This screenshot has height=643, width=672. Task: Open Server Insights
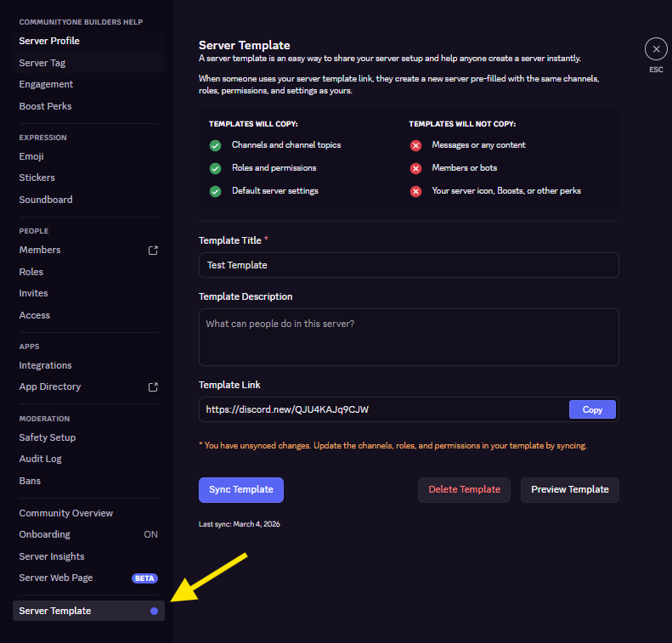pos(88,556)
